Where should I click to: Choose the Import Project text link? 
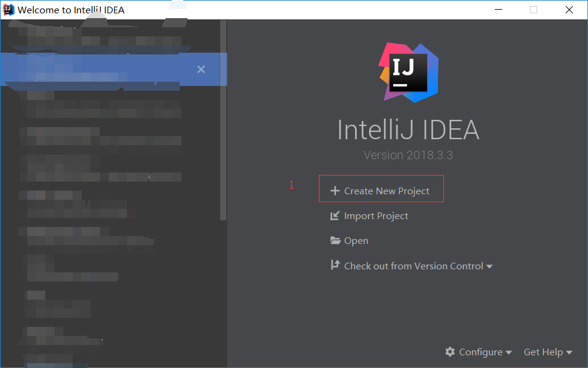click(x=376, y=216)
